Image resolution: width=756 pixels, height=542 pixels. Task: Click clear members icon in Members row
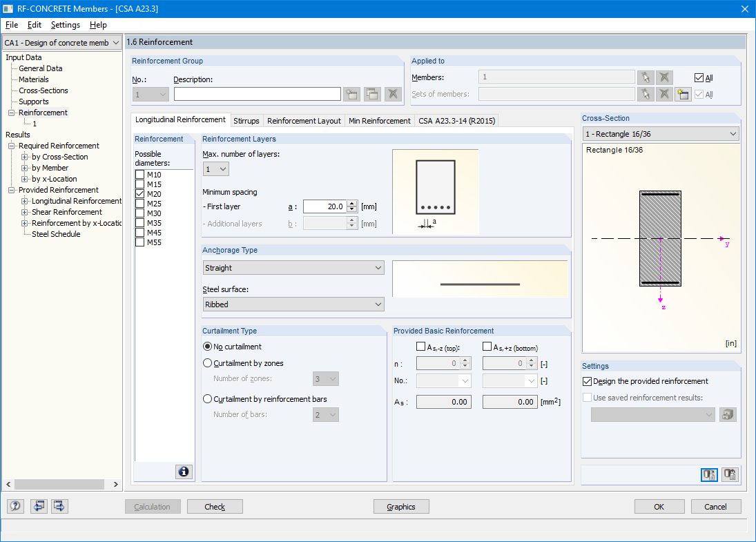[664, 77]
